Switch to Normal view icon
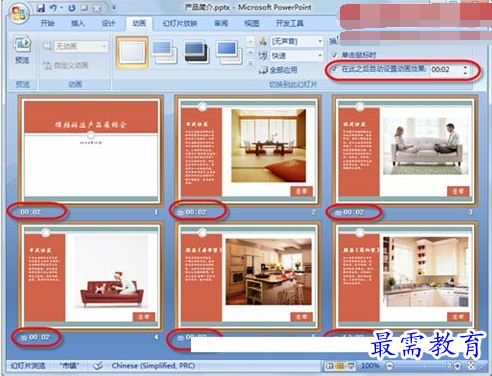Screen dimensions: 492x376 pyautogui.click(x=330, y=366)
